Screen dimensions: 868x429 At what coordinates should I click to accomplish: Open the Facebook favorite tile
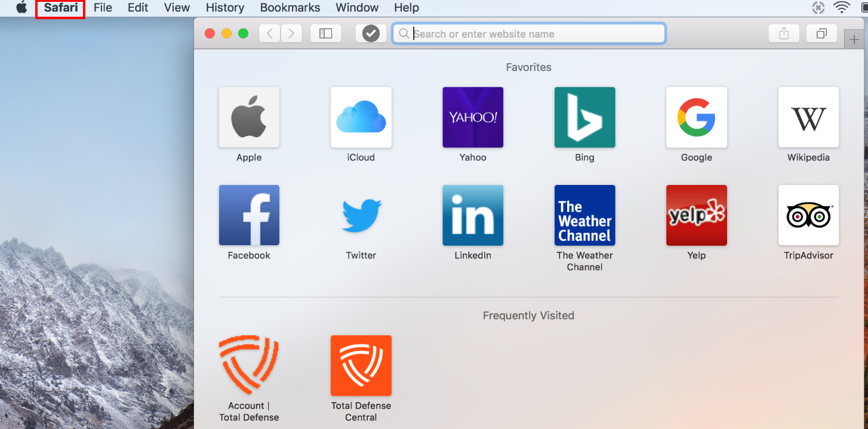coord(249,215)
